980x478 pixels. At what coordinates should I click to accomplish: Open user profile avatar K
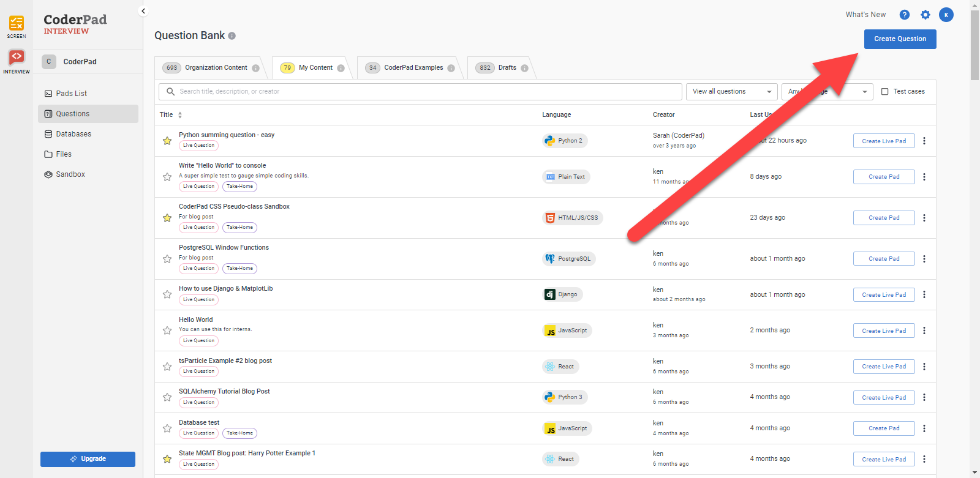tap(946, 15)
